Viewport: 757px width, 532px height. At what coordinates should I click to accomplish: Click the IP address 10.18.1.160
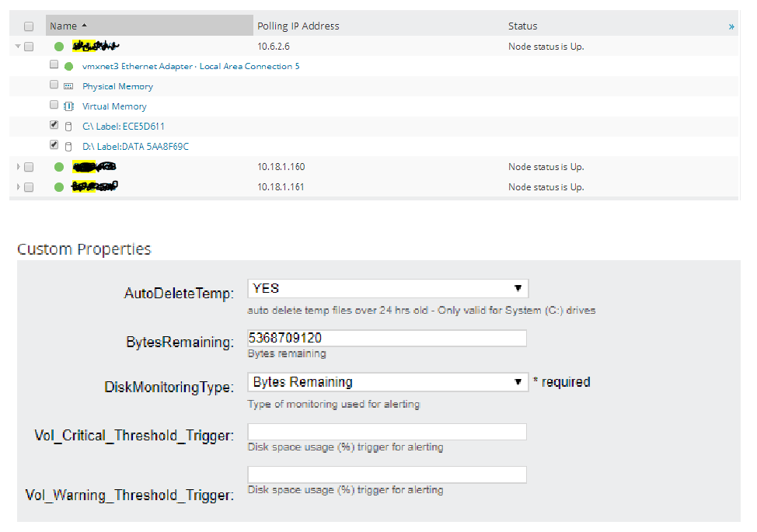coord(281,167)
